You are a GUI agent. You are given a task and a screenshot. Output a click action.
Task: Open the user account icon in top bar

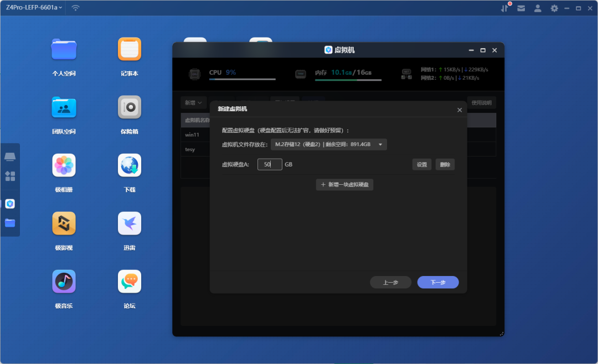[538, 8]
